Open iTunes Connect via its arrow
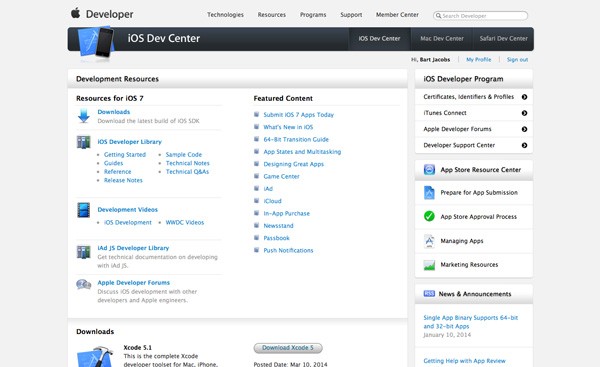 point(524,113)
